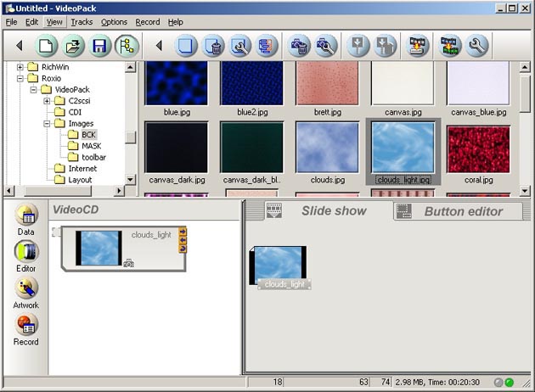The image size is (535, 392).
Task: Click the Save floppy disk icon
Action: 101,45
